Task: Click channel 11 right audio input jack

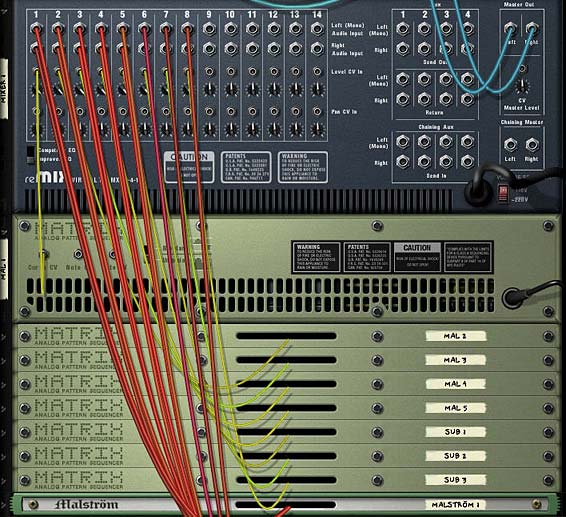Action: click(x=252, y=49)
